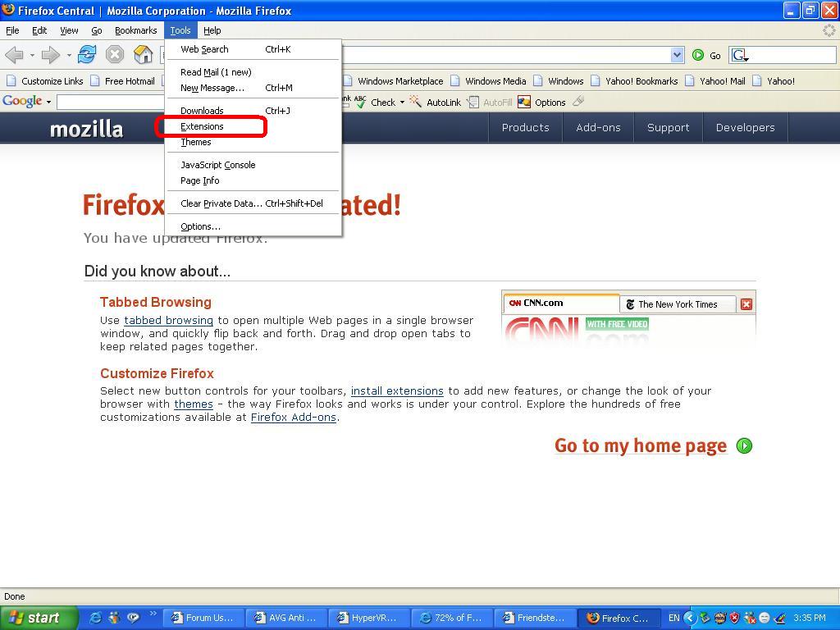
Task: Click the AutoLink toolbar icon
Action: coord(415,101)
